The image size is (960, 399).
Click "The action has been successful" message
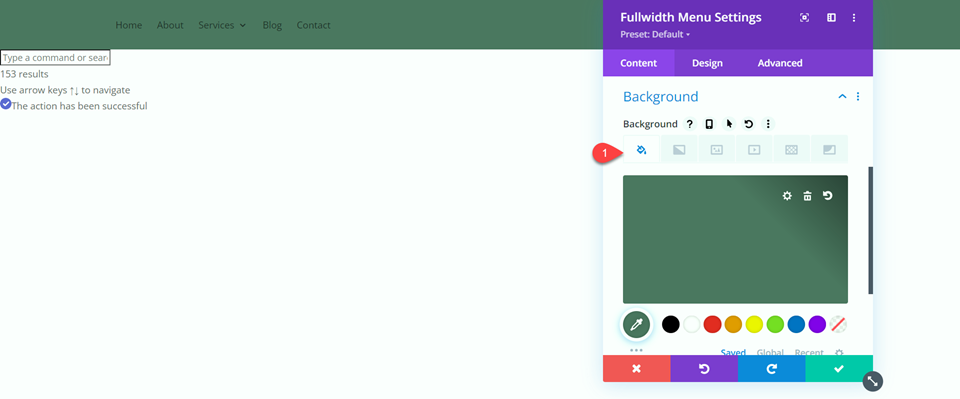[x=80, y=106]
